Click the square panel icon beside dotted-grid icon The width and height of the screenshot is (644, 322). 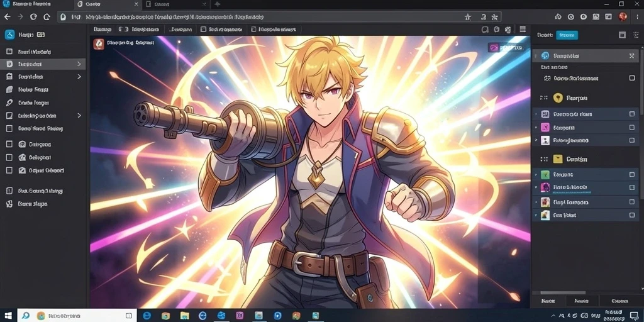point(622,35)
